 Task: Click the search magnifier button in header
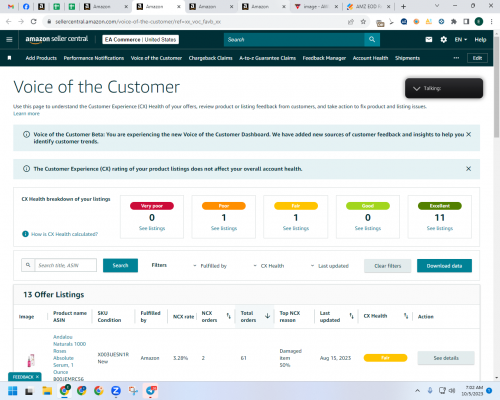[x=372, y=40]
